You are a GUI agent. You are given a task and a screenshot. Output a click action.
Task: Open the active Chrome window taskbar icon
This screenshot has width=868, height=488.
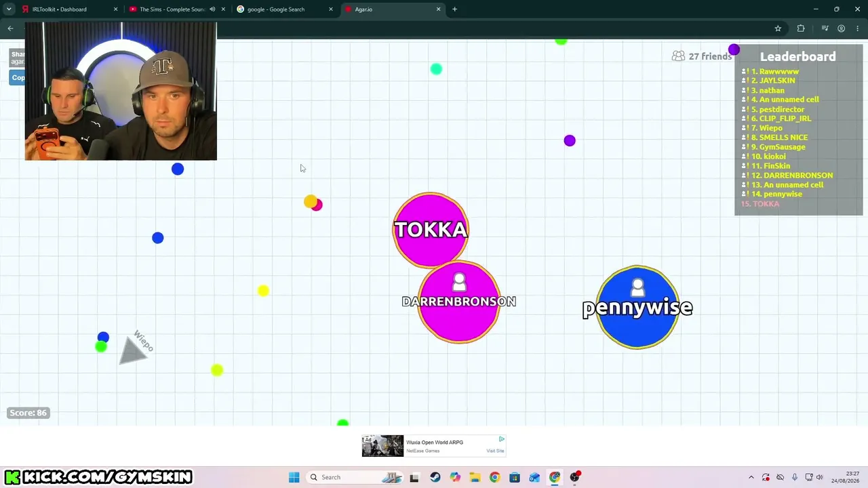(555, 477)
